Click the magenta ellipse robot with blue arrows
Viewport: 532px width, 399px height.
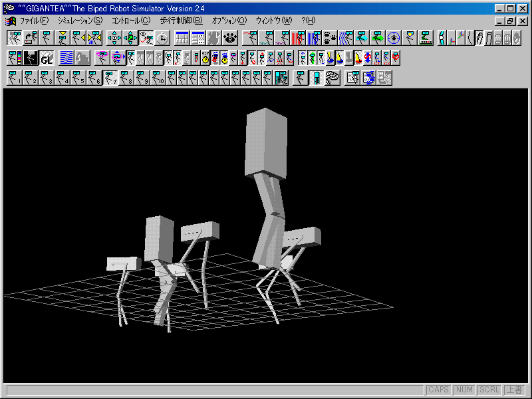[118, 58]
